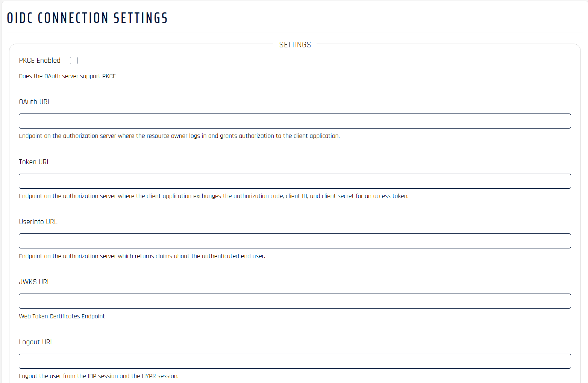Place cursor in JWKS URL field
Viewport: 588px width, 383px height.
coord(295,301)
